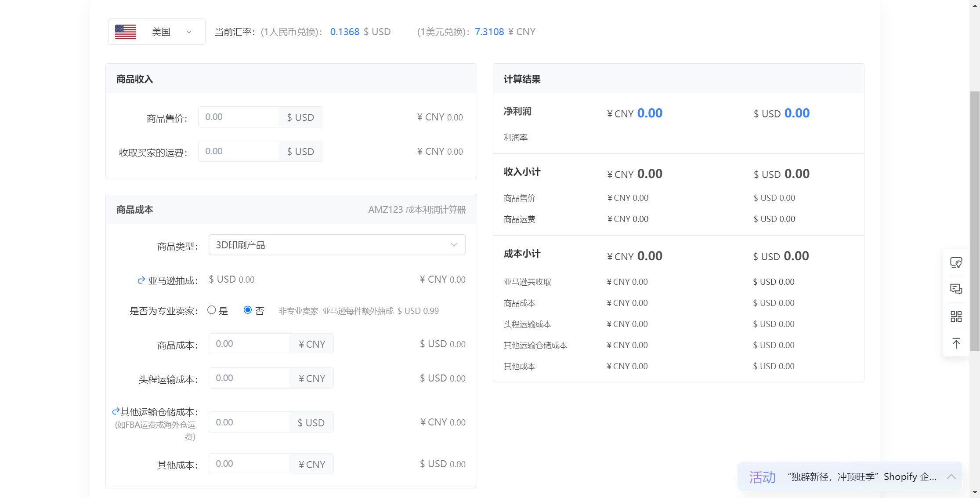Screen dimensions: 980x498
Task: Click the 活动 label in the banner
Action: (x=763, y=477)
